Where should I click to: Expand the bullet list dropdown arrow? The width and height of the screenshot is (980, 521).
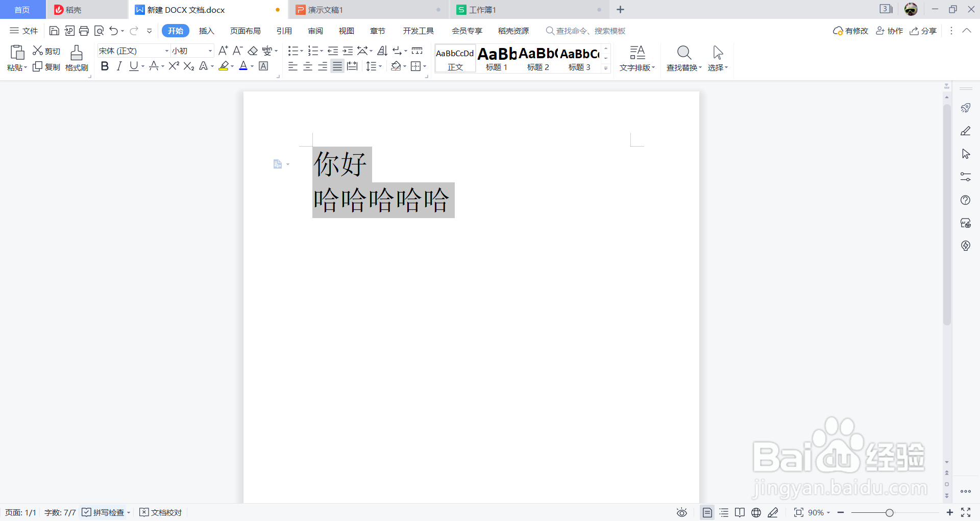coord(302,51)
